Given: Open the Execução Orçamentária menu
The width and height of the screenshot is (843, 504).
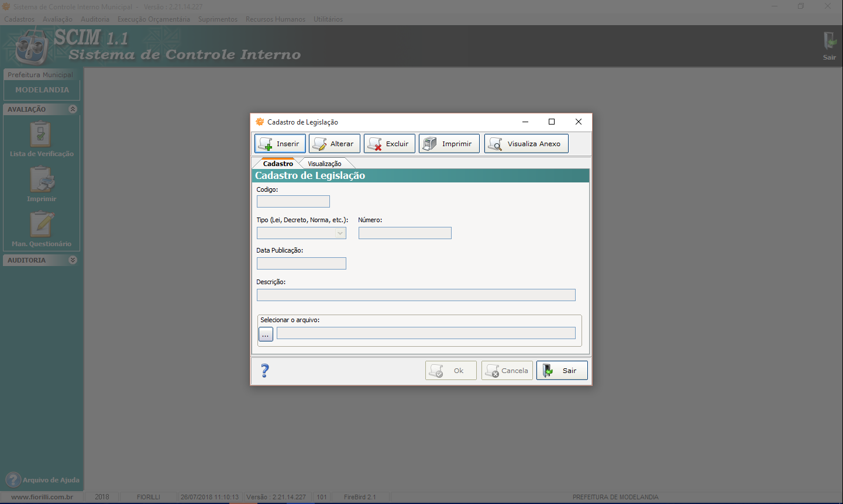Looking at the screenshot, I should tap(153, 19).
